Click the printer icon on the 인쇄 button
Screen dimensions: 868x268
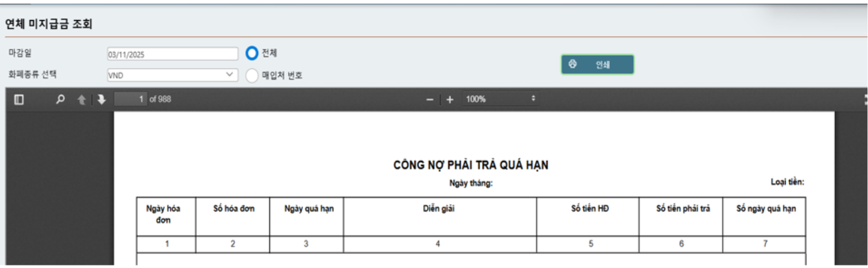click(x=573, y=64)
